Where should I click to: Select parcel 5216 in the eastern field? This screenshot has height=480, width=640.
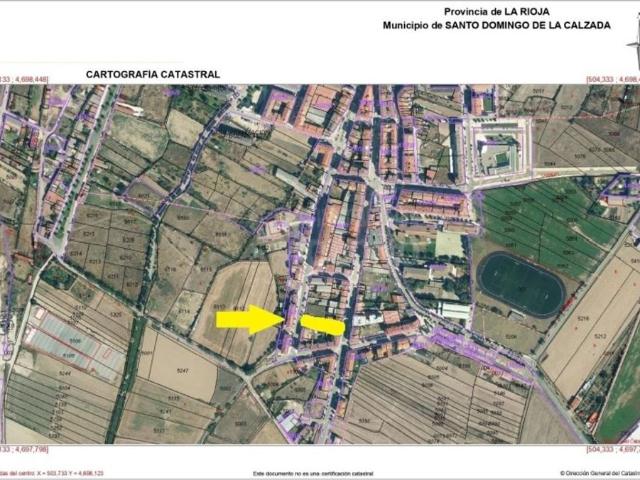click(583, 319)
